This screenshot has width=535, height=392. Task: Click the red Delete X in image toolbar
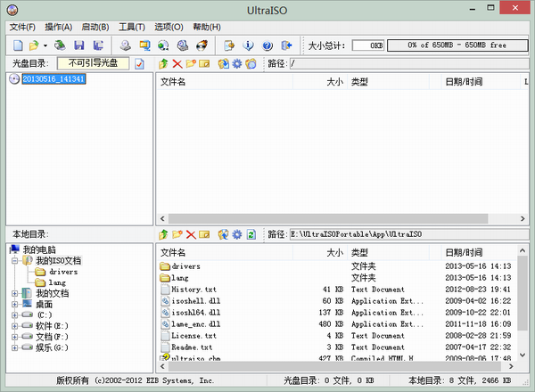[177, 63]
